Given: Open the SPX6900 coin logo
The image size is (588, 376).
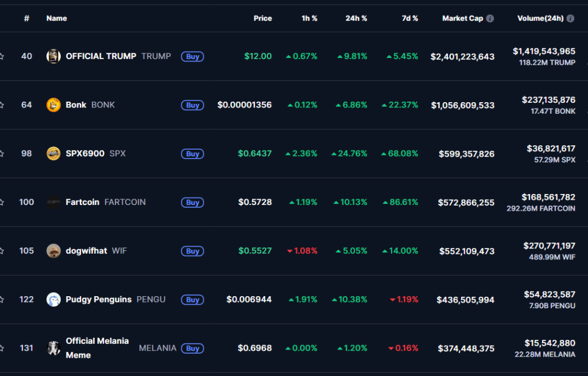Looking at the screenshot, I should coord(53,153).
